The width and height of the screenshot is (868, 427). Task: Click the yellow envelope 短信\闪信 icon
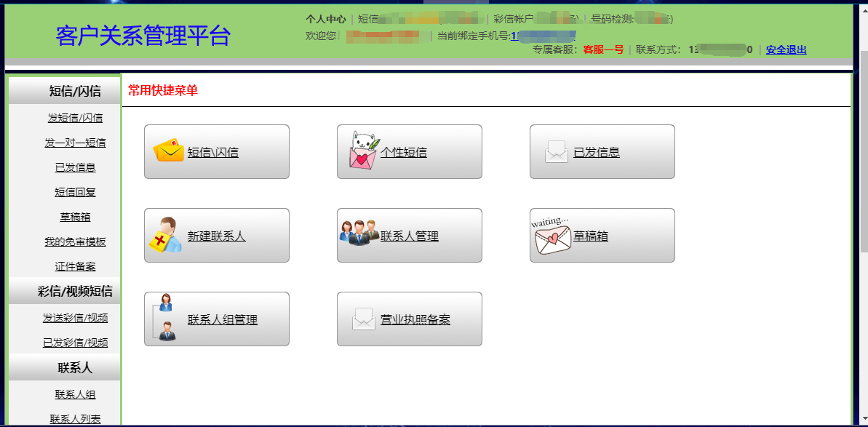coord(168,150)
